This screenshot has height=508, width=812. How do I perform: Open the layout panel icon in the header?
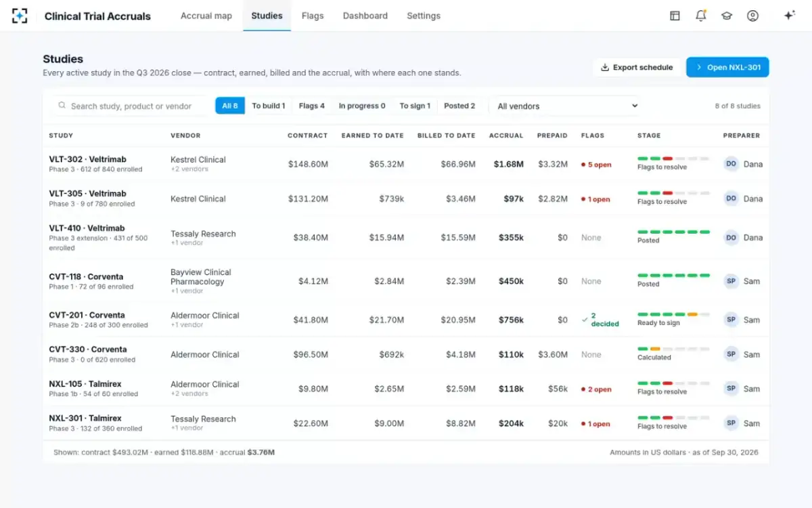(675, 16)
